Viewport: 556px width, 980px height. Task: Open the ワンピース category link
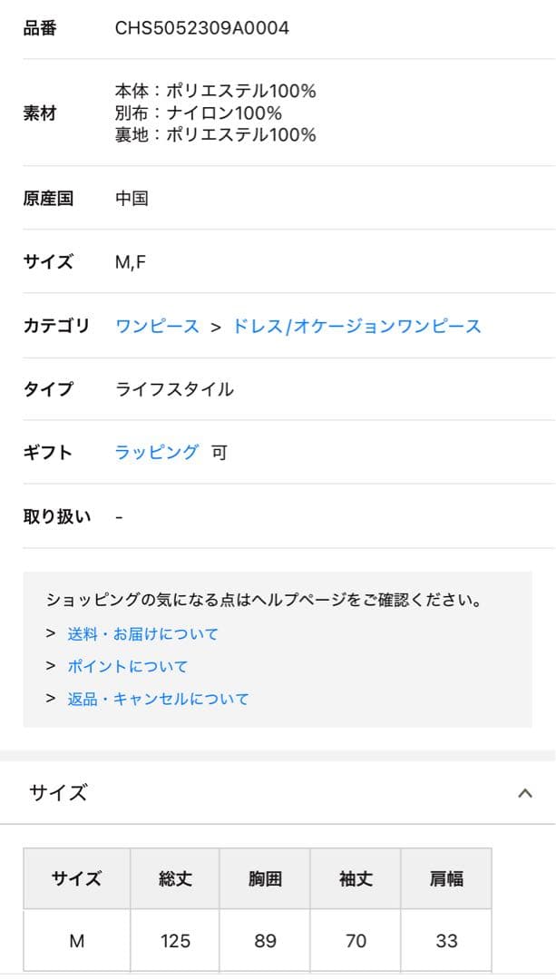point(155,326)
